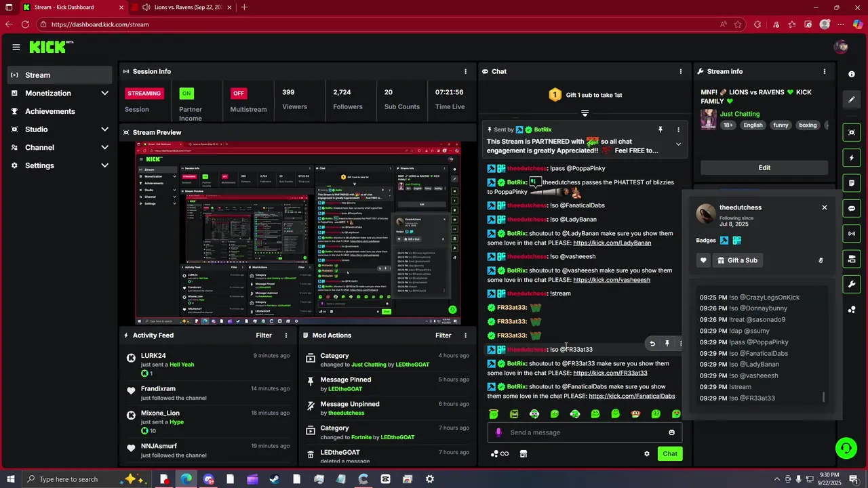Viewport: 868px width, 488px height.
Task: Click the Gift a Sub button
Action: click(736, 260)
